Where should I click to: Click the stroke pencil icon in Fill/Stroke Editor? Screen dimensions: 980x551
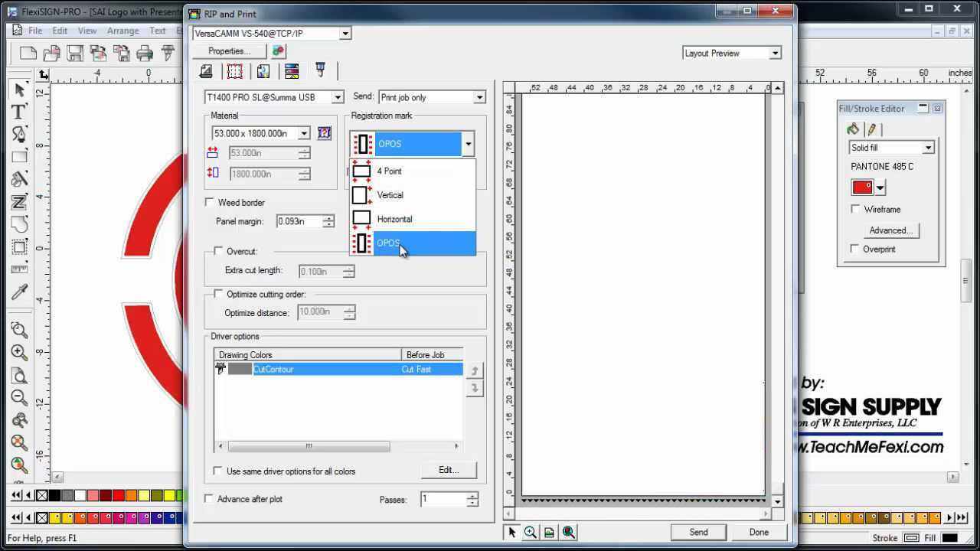pos(872,129)
